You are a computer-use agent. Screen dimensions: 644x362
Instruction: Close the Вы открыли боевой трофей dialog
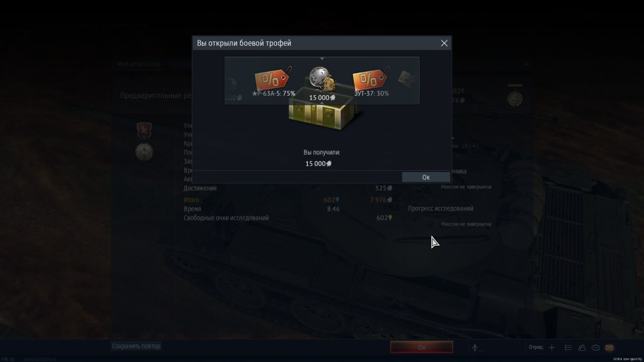click(444, 43)
